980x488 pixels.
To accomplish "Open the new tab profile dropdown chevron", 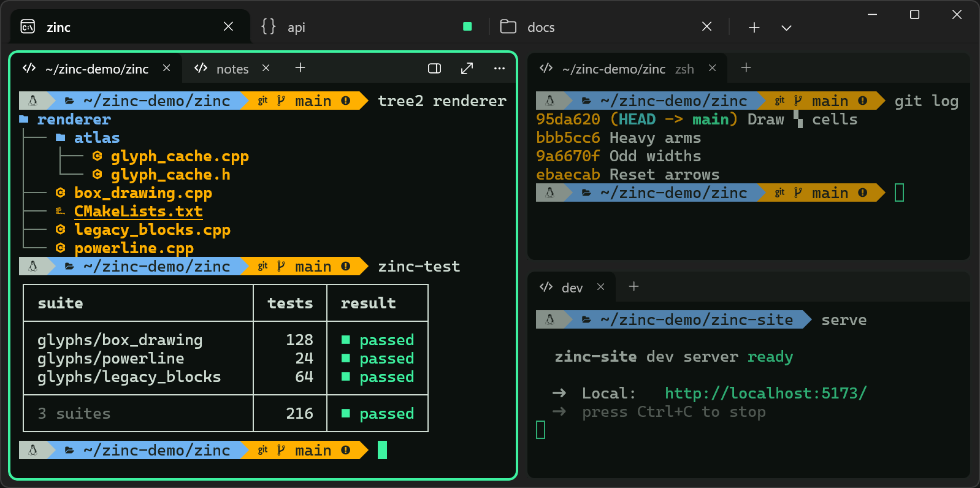I will [x=786, y=28].
